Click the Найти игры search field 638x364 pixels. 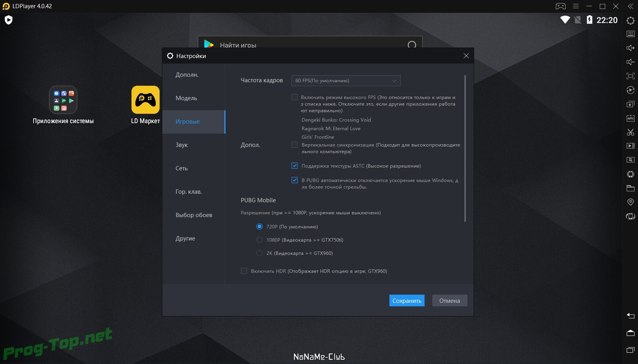click(x=310, y=43)
